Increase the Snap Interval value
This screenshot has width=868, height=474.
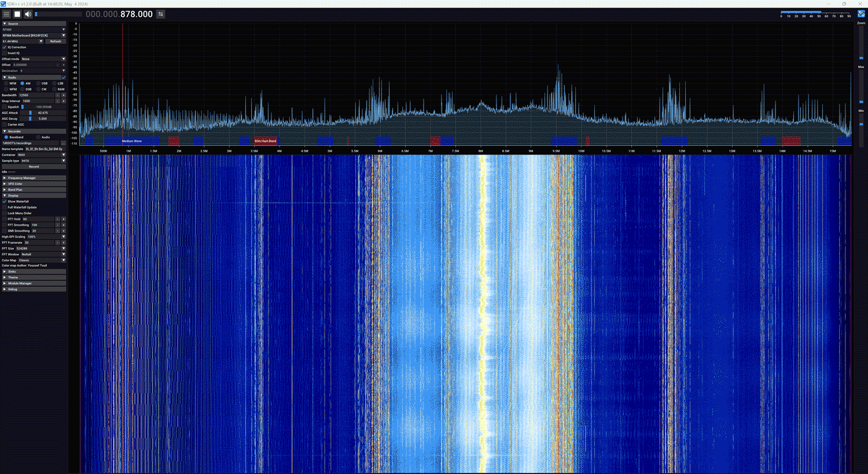point(63,101)
